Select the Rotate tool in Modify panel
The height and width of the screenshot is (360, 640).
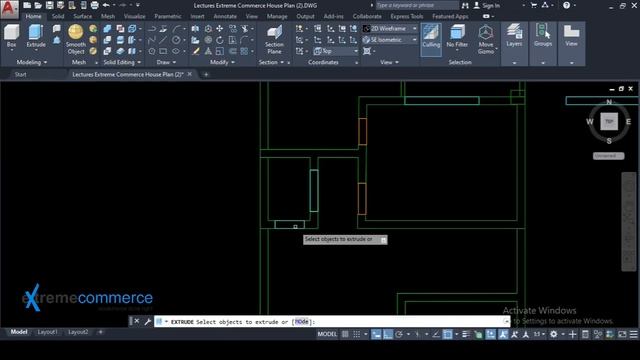click(x=220, y=40)
